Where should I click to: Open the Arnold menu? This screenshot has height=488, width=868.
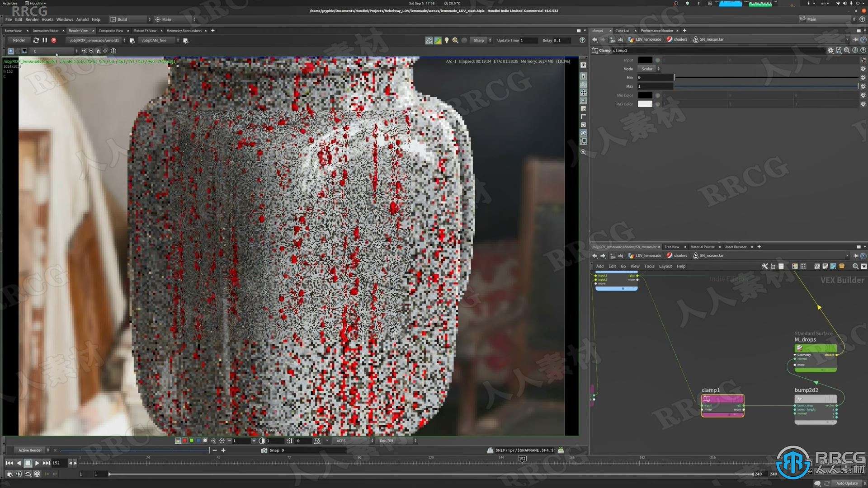[82, 19]
